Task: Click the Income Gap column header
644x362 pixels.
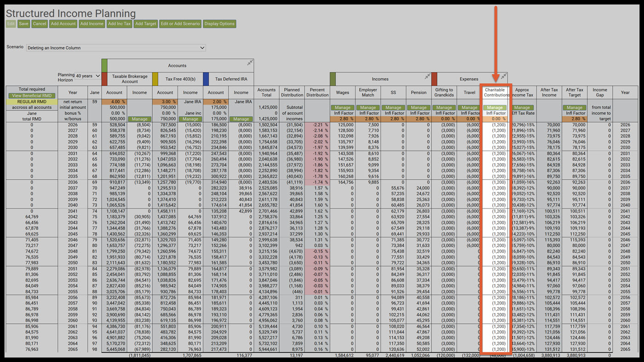Action: pyautogui.click(x=600, y=92)
